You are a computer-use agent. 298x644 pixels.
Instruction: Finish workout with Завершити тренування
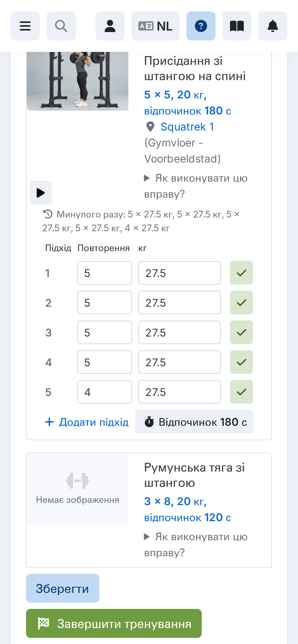(x=114, y=623)
